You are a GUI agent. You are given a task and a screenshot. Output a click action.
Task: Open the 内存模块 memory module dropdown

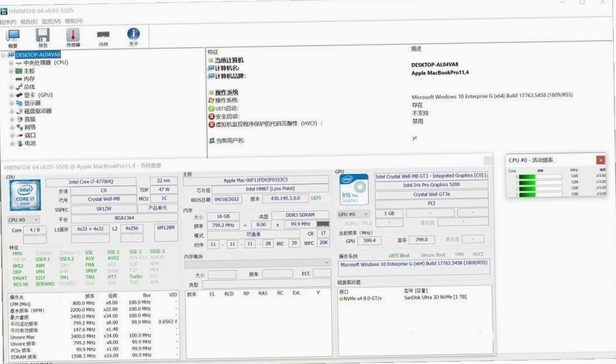click(257, 262)
